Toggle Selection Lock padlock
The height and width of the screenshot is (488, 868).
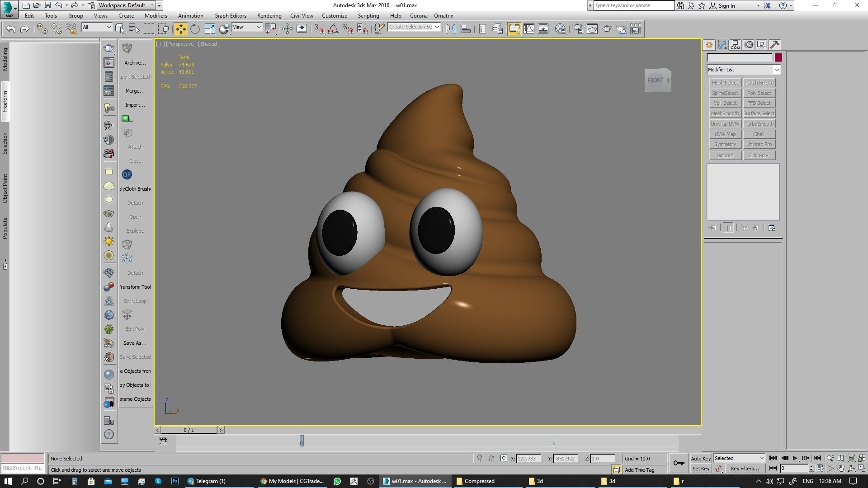pos(491,458)
